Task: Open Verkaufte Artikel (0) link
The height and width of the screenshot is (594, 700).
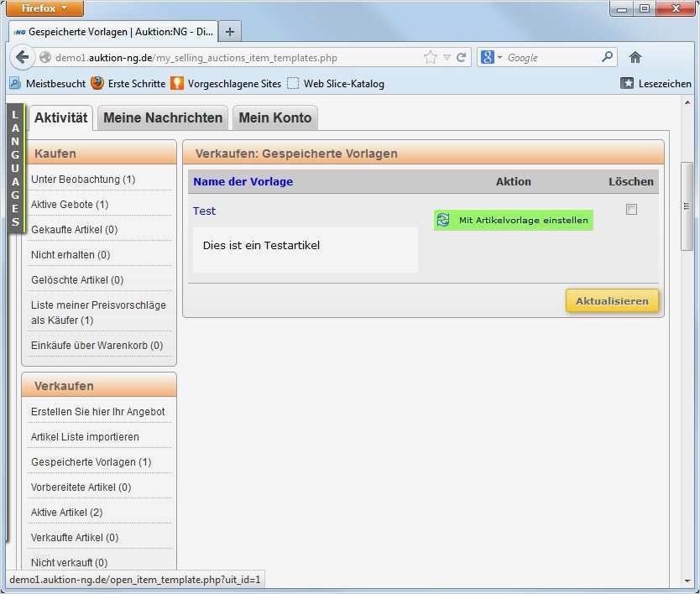Action: [75, 537]
